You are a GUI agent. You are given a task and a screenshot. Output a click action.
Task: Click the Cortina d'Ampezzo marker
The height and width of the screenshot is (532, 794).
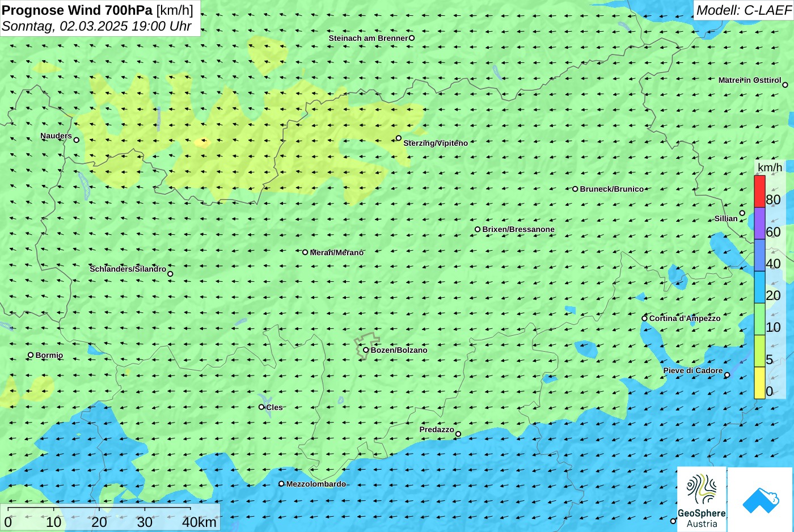644,318
